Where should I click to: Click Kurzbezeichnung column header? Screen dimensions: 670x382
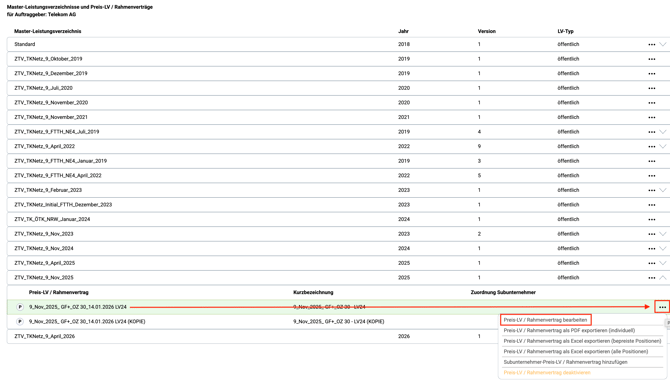click(x=313, y=292)
